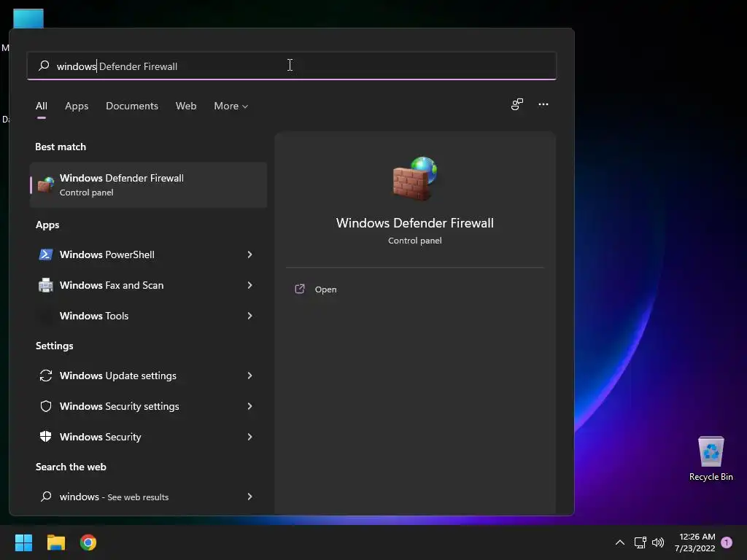747x560 pixels.
Task: Open the search feedback people icon
Action: pyautogui.click(x=517, y=104)
